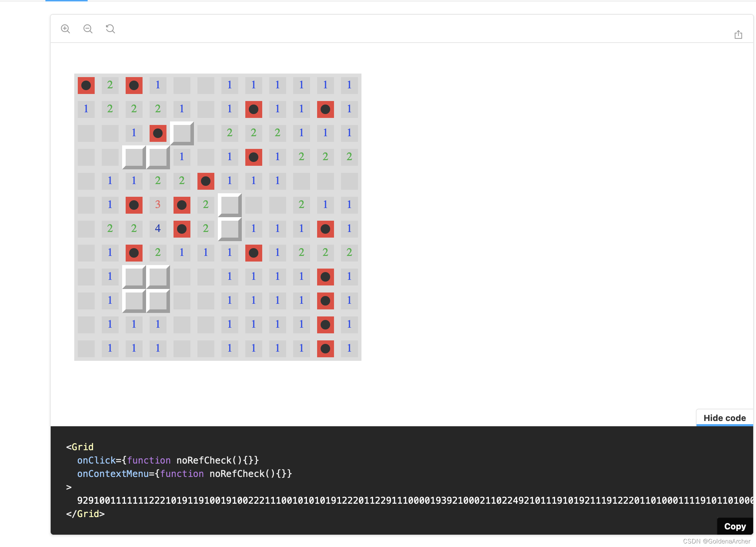Image resolution: width=756 pixels, height=547 pixels.
Task: Open bottom-right cell of the raised 2x2 block
Action: (158, 301)
